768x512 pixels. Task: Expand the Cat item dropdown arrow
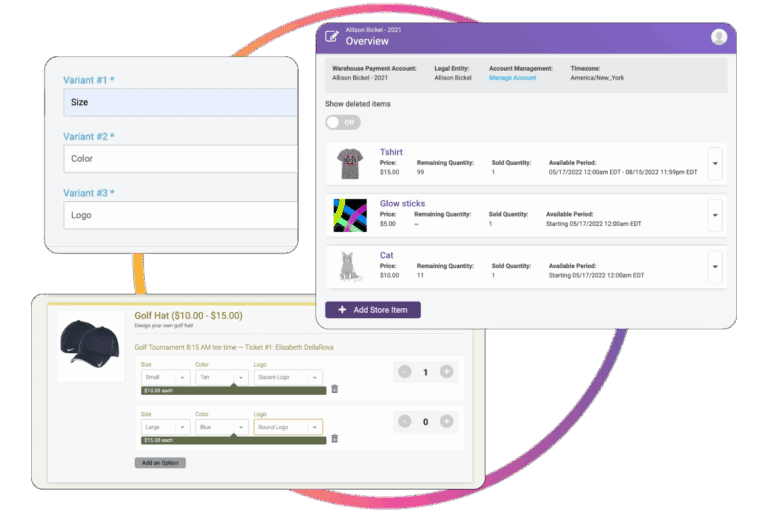[x=714, y=266]
